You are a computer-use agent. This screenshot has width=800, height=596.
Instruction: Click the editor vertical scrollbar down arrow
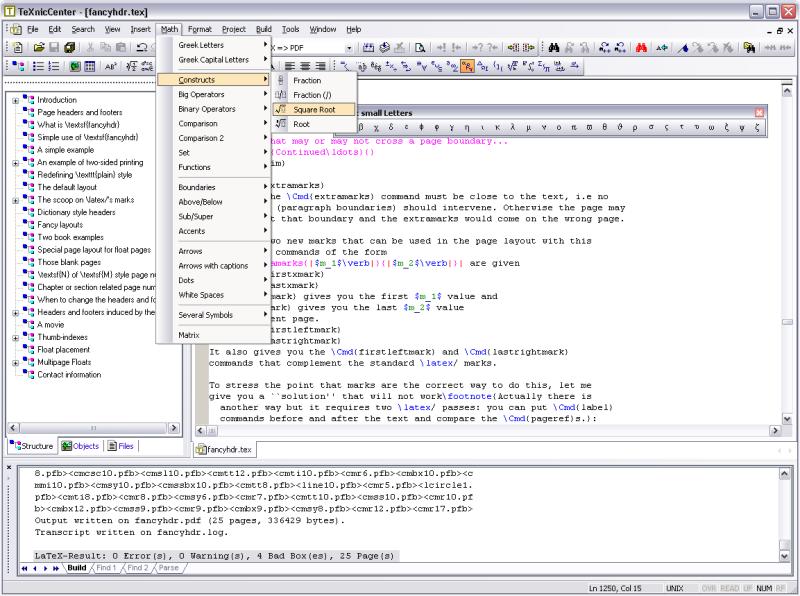pyautogui.click(x=787, y=419)
